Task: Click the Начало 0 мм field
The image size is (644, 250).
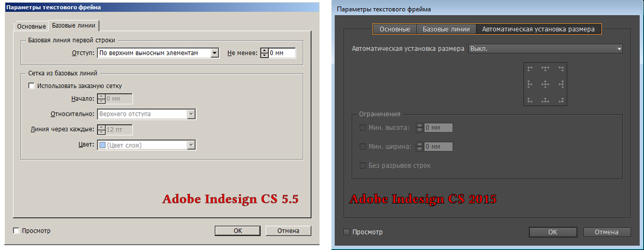Action: pyautogui.click(x=119, y=98)
